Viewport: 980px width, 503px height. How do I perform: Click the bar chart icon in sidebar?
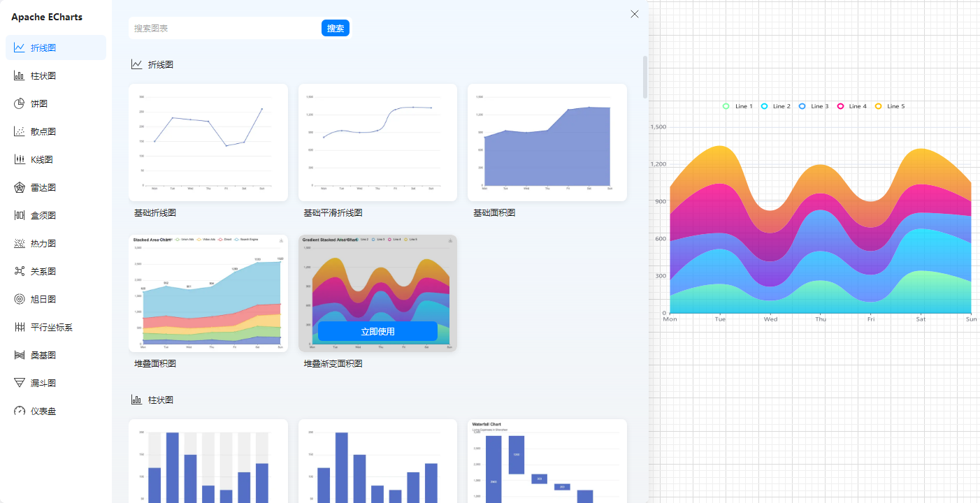click(19, 75)
